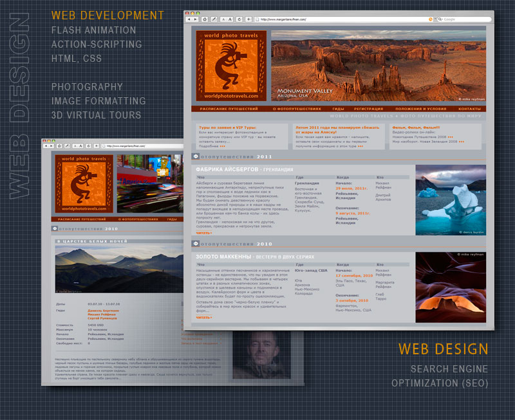Image resolution: width=515 pixels, height=420 pixels.
Task: Click Forward arrow in front browser toolbar
Action: 196,19
